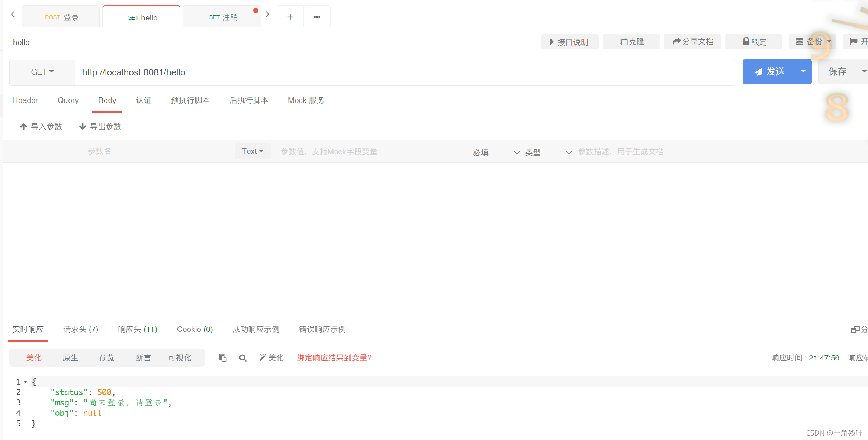
Task: Lock this API using 锁定
Action: pos(753,41)
